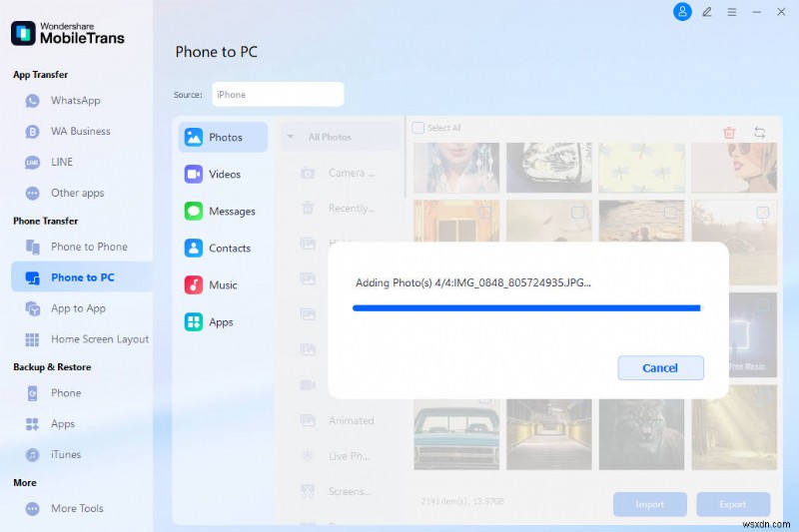Select the leopard photo thumbnail
799x532 pixels.
641,434
